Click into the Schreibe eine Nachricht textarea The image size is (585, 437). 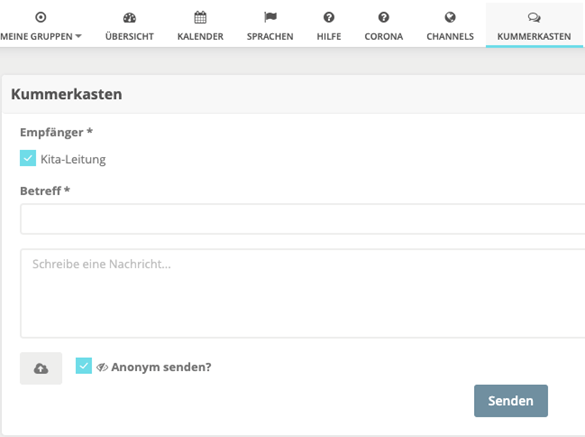pyautogui.click(x=303, y=294)
